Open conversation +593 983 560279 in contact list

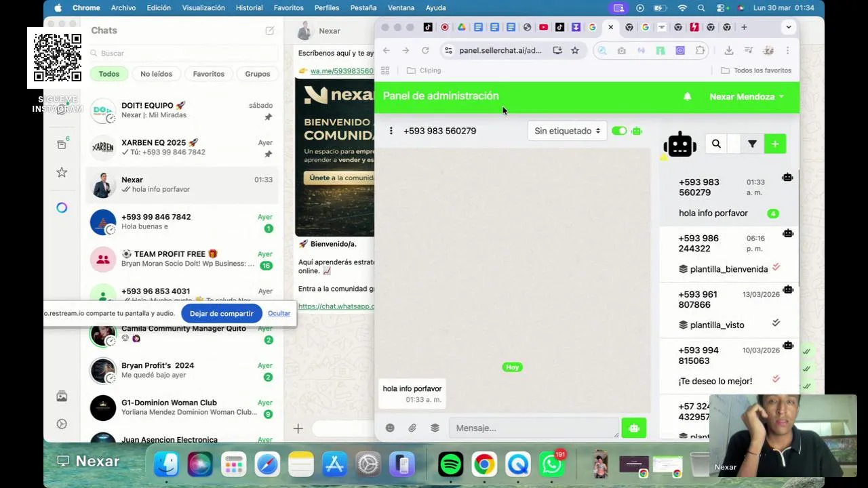point(728,197)
